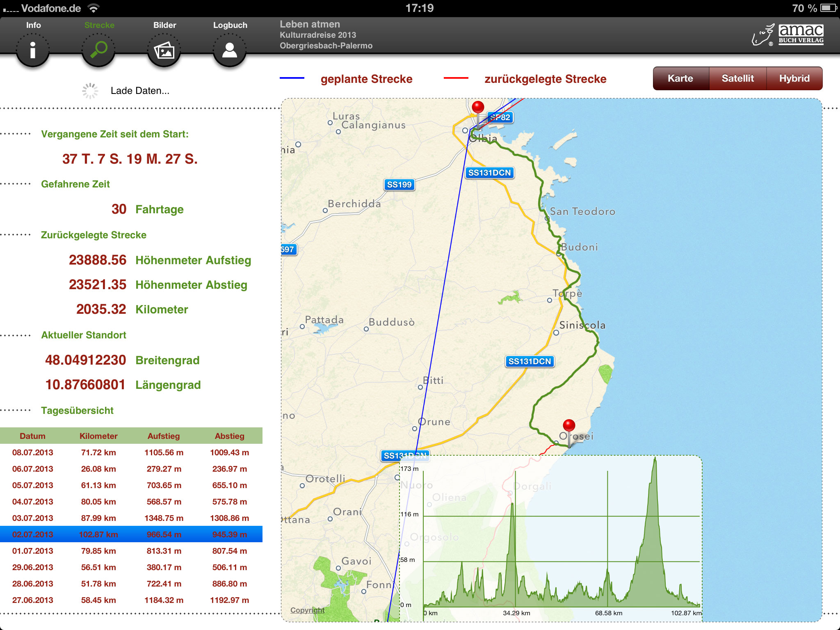The height and width of the screenshot is (630, 840).
Task: Tap the geplante Strecke legend label
Action: pyautogui.click(x=366, y=79)
